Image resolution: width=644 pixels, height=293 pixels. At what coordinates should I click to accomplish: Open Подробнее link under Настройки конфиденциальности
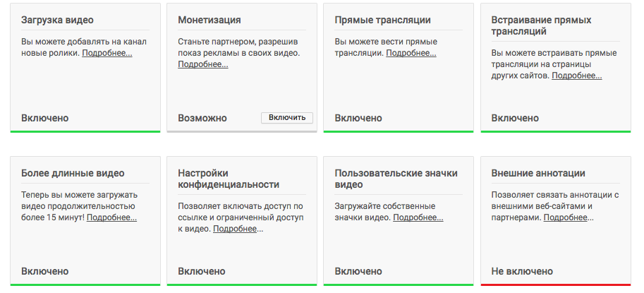[x=238, y=229]
